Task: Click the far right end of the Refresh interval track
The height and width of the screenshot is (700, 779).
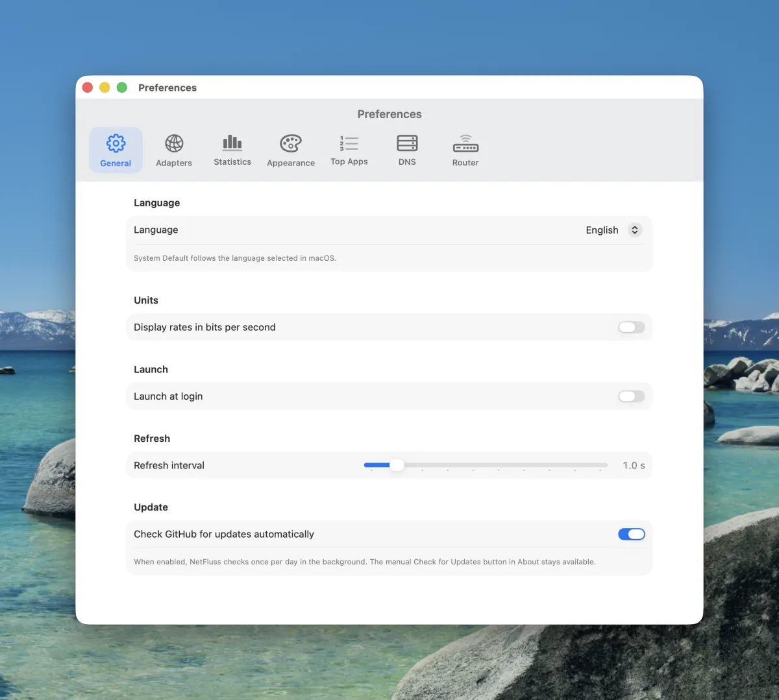Action: (x=605, y=465)
